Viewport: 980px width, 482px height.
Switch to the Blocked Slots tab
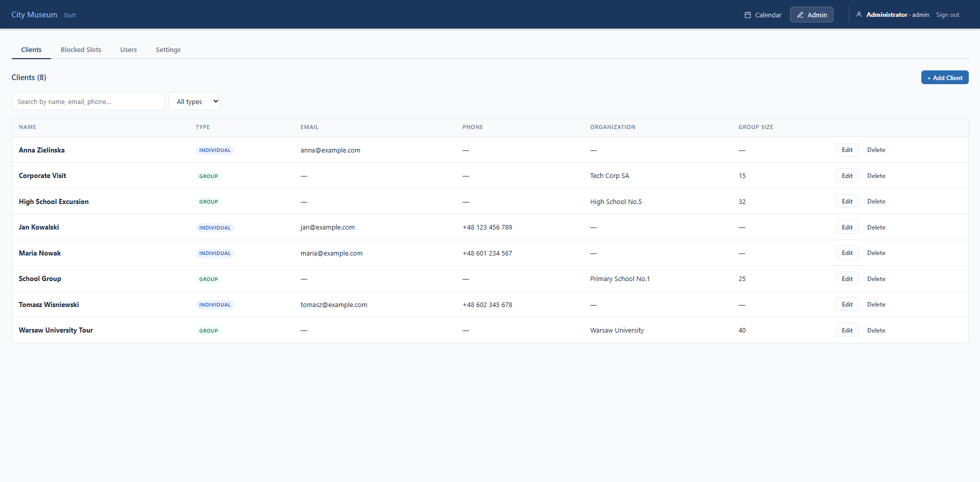[81, 49]
